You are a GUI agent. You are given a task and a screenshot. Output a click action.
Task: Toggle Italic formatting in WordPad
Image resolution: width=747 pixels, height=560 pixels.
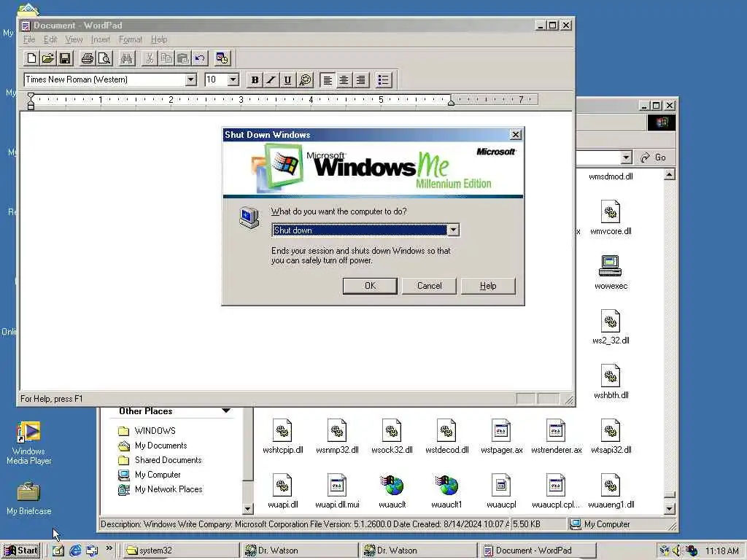(271, 80)
